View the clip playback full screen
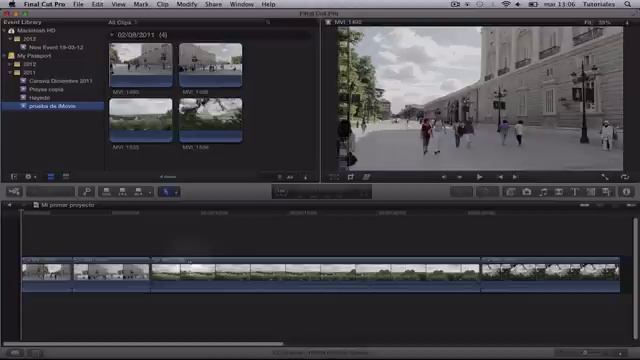Screen dimensions: 640x360 click(605, 177)
